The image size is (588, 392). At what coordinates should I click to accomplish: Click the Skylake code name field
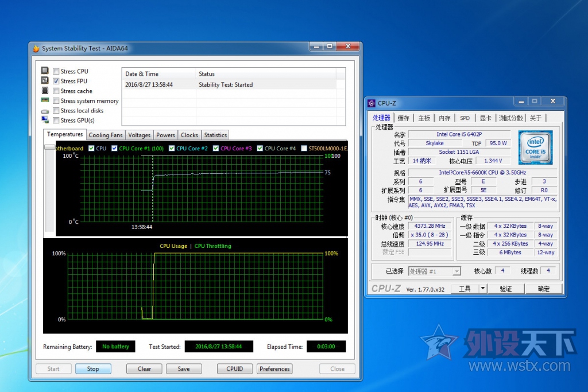[435, 143]
